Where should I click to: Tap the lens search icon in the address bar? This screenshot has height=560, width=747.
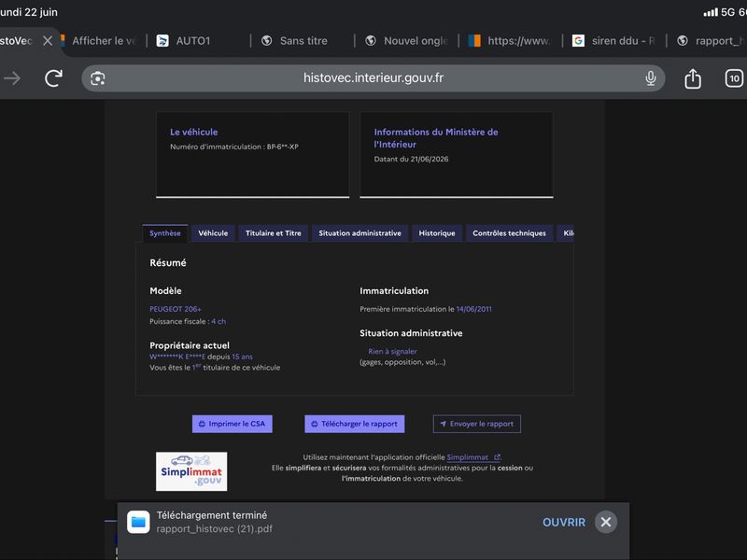point(98,78)
